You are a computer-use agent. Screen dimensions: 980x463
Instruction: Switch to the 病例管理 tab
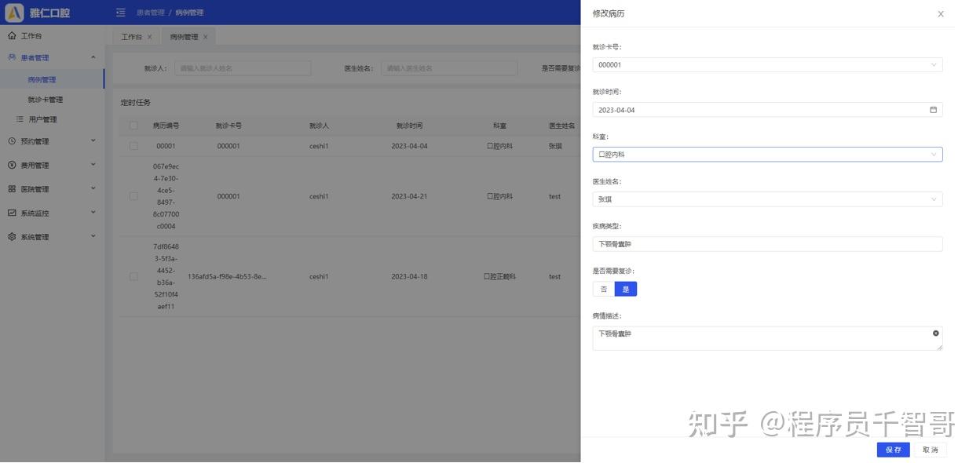coord(184,37)
